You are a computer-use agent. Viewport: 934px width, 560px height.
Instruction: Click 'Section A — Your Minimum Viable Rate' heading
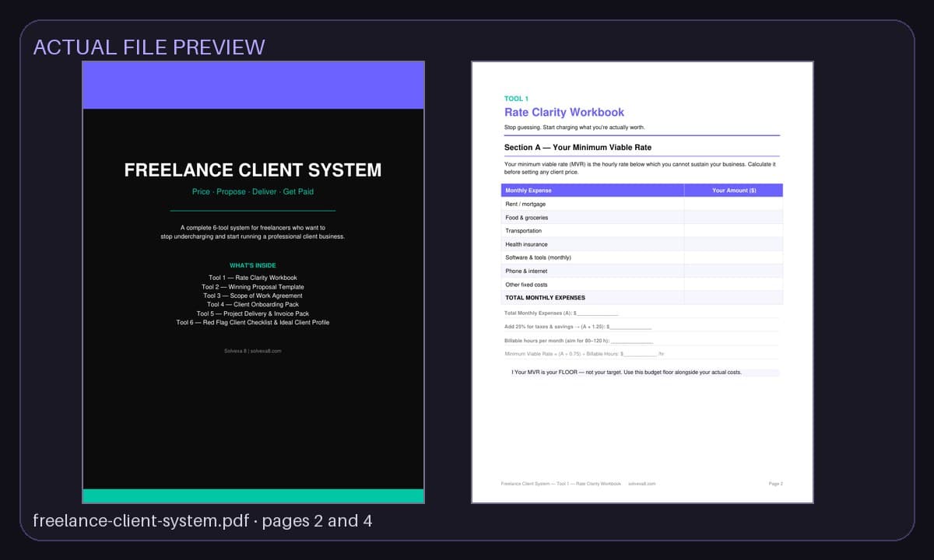(x=578, y=147)
